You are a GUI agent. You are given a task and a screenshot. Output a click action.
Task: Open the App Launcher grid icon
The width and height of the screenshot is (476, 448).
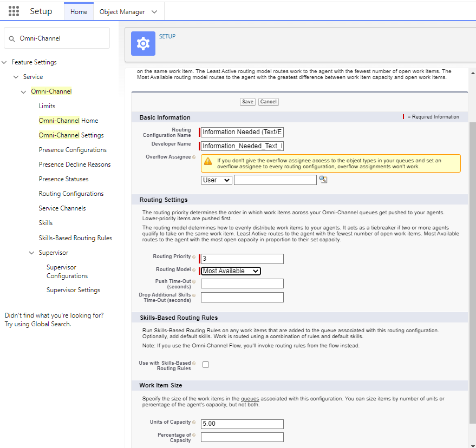[x=14, y=11]
